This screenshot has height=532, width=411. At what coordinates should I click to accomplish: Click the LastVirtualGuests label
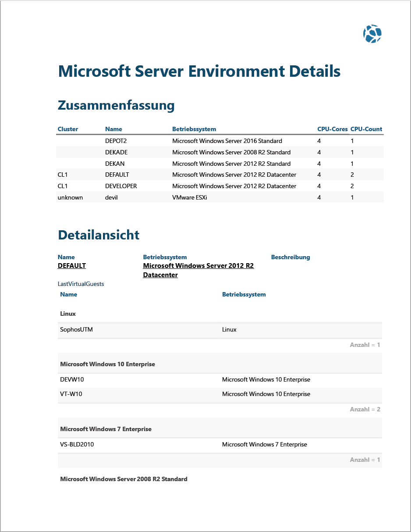[81, 284]
